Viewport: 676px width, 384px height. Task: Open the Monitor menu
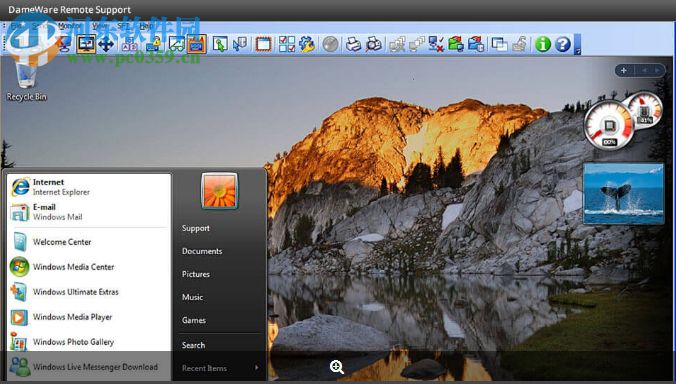tap(69, 26)
